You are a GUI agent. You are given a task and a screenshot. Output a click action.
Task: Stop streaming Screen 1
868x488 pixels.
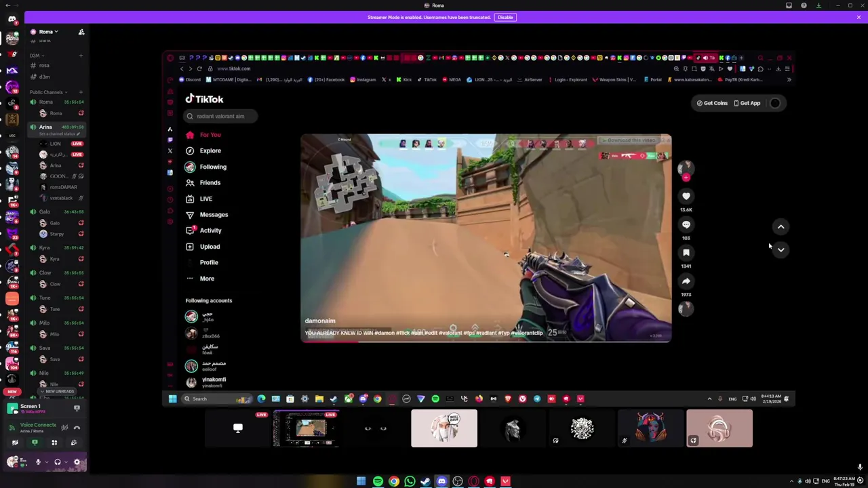[77, 408]
